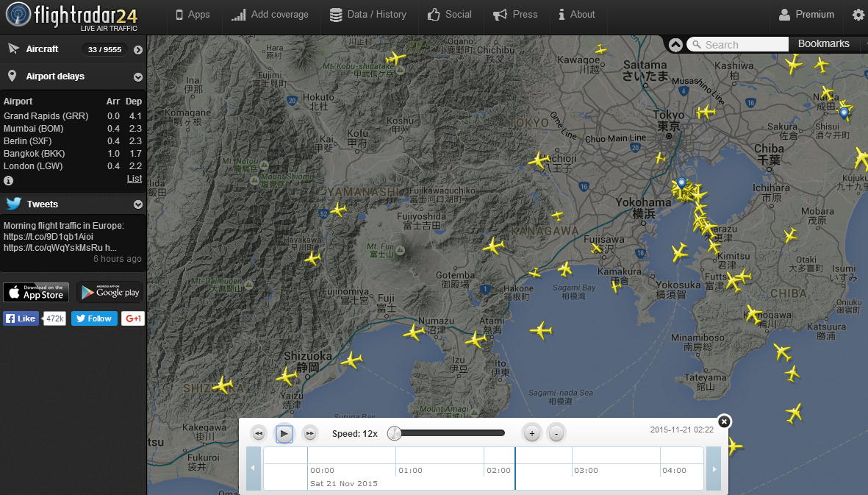Close the playback panel
The height and width of the screenshot is (495, 868).
[724, 421]
